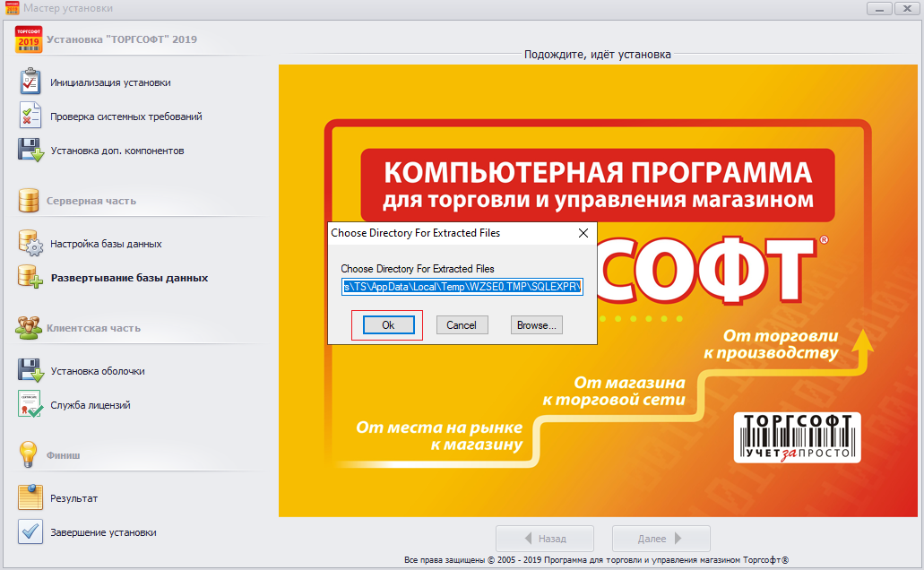Click the shell installation floppy icon

(x=30, y=370)
